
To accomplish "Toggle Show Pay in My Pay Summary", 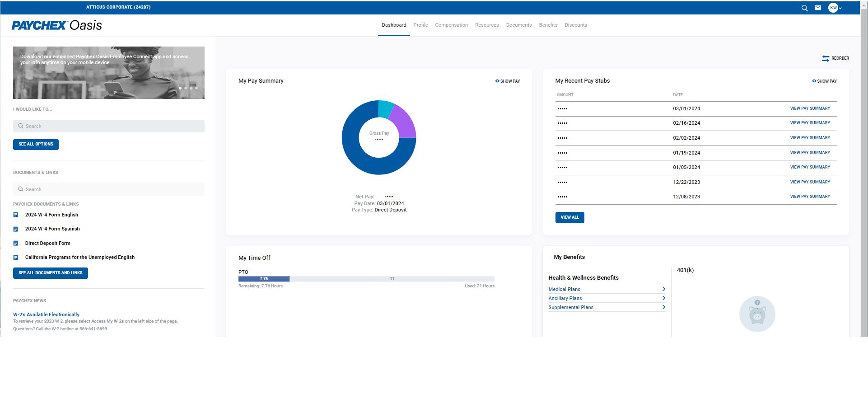I will pos(508,81).
